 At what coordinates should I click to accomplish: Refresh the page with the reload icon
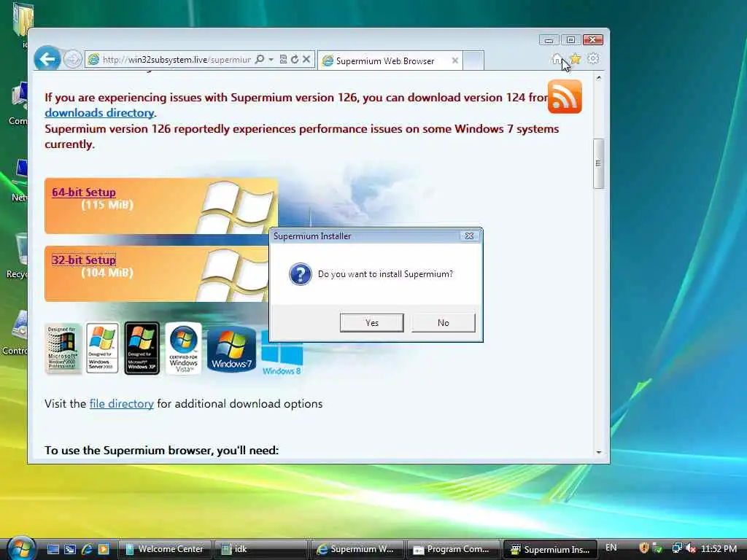[x=295, y=60]
